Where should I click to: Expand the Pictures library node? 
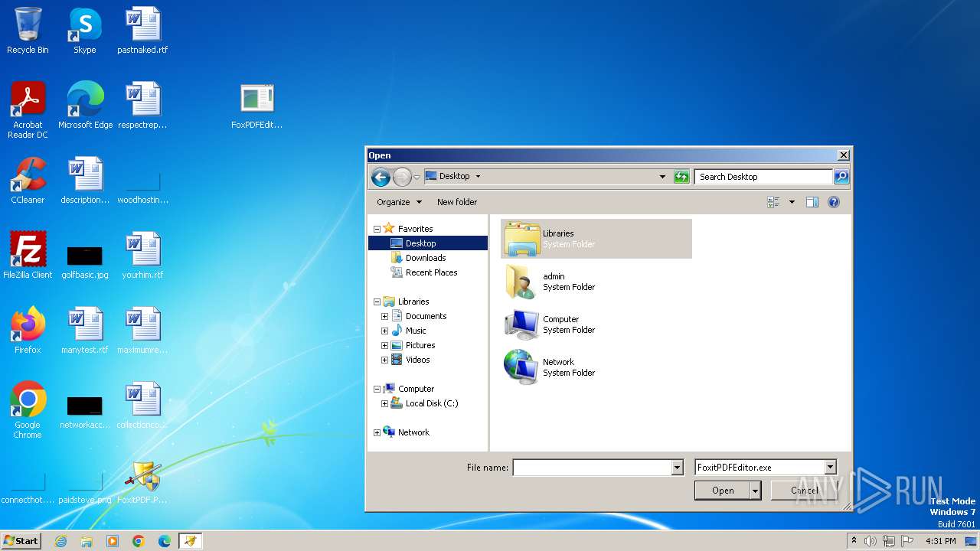(x=384, y=345)
